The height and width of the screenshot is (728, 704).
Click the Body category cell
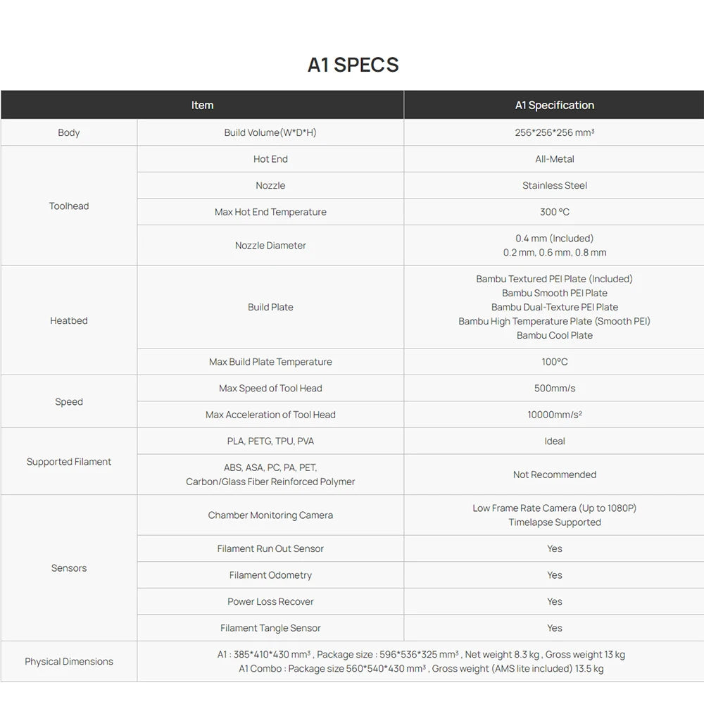[69, 132]
